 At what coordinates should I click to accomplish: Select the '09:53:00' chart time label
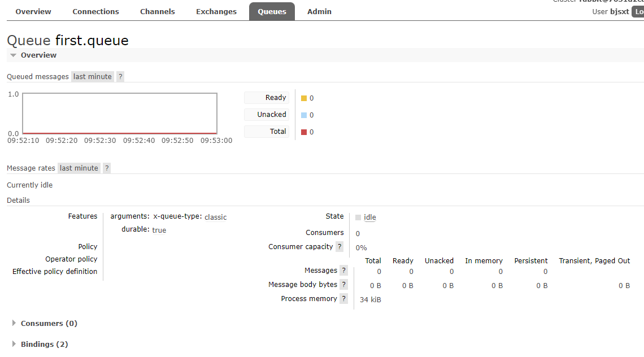(216, 141)
